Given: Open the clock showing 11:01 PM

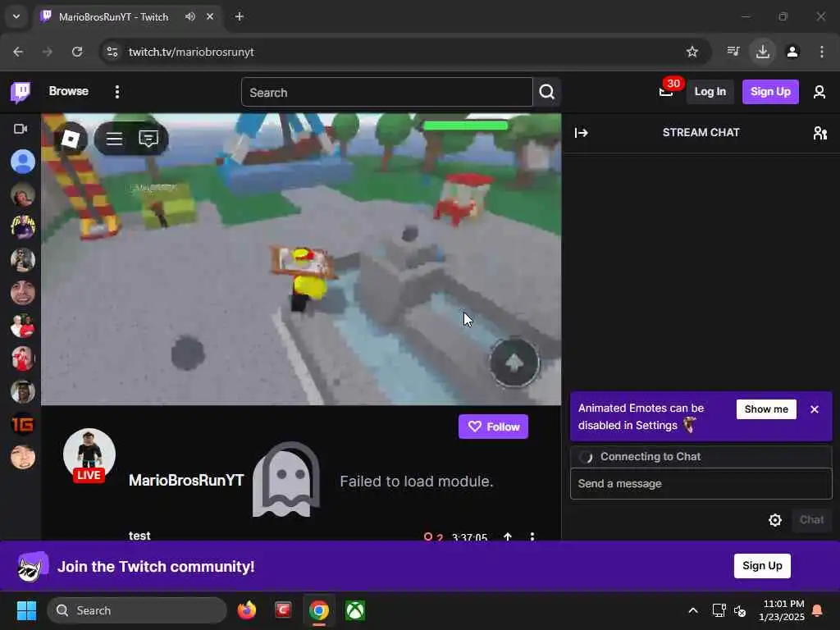Looking at the screenshot, I should (782, 610).
